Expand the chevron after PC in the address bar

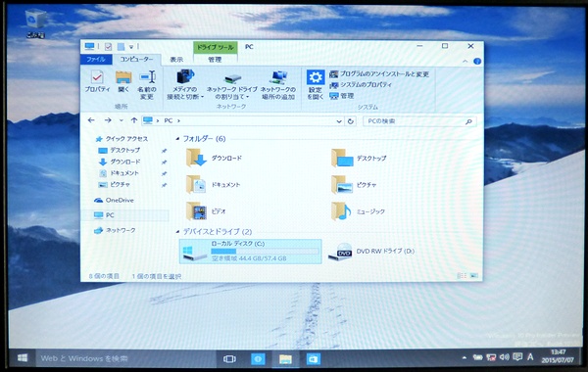pyautogui.click(x=179, y=120)
